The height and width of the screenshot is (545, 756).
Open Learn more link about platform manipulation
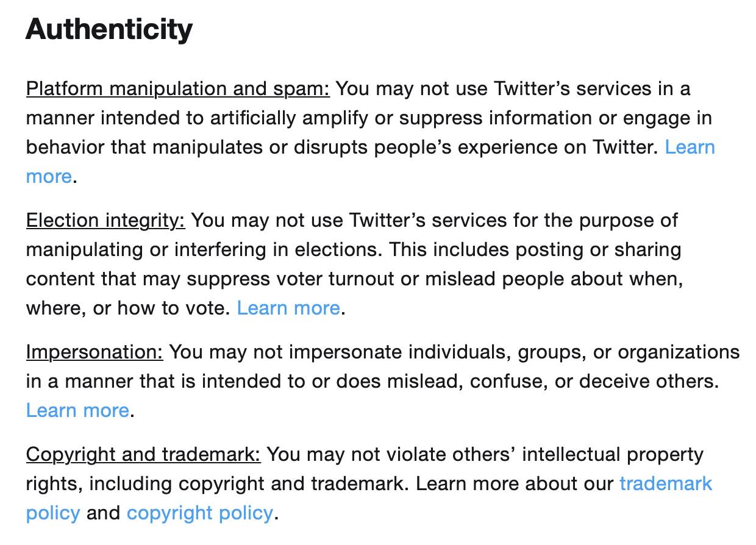[x=690, y=148]
